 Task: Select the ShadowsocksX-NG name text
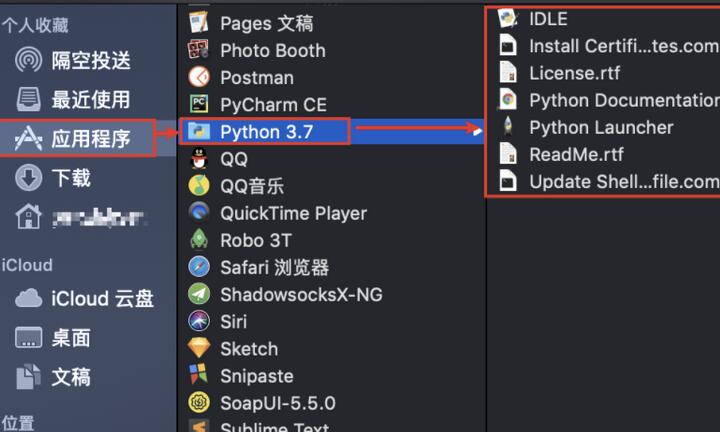(x=301, y=294)
